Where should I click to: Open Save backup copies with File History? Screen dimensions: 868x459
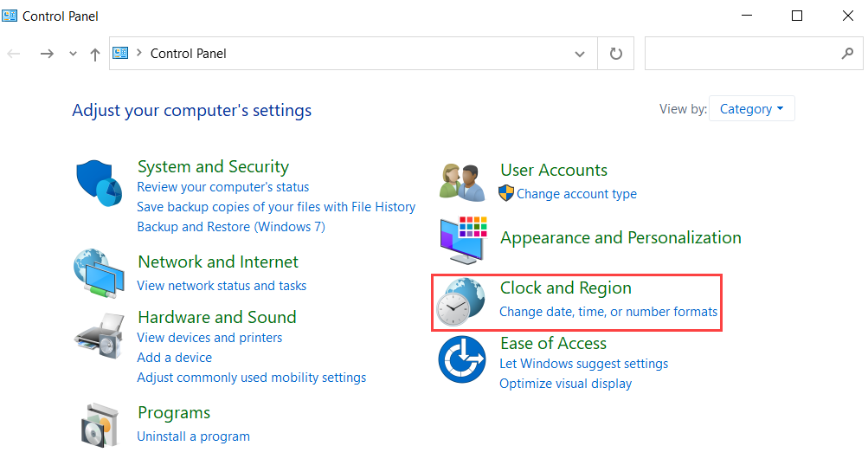point(276,207)
